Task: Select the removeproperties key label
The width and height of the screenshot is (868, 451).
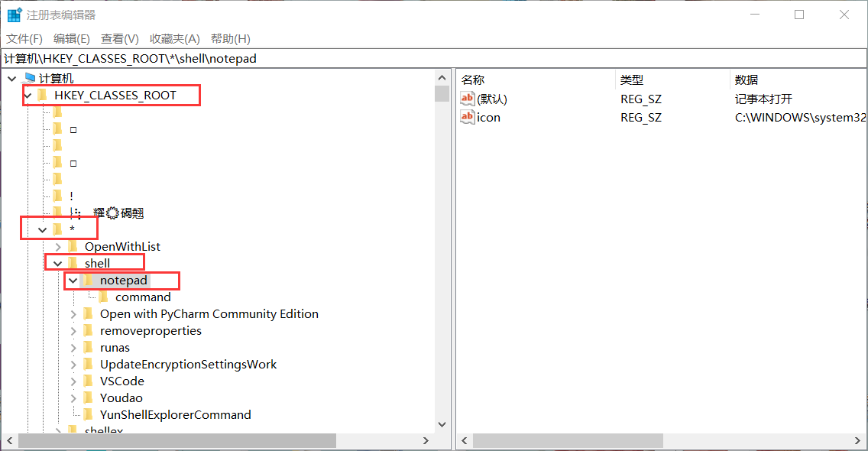Action: click(151, 331)
